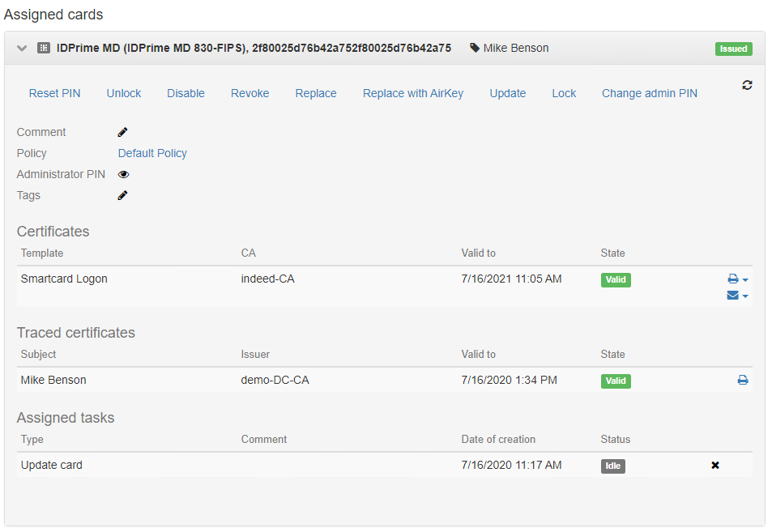Viewport: 772px width, 532px height.
Task: Click the Idle status badge
Action: click(613, 466)
